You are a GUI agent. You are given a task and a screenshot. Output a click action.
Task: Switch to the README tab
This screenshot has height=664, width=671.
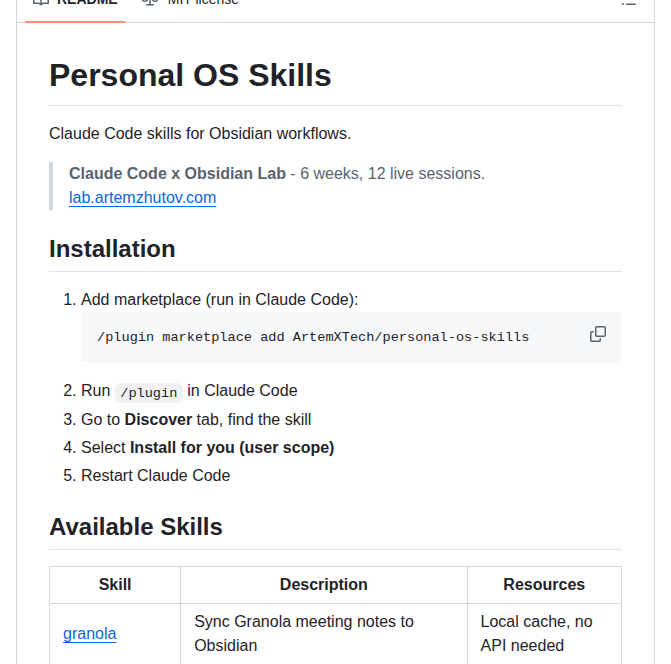tap(75, 5)
